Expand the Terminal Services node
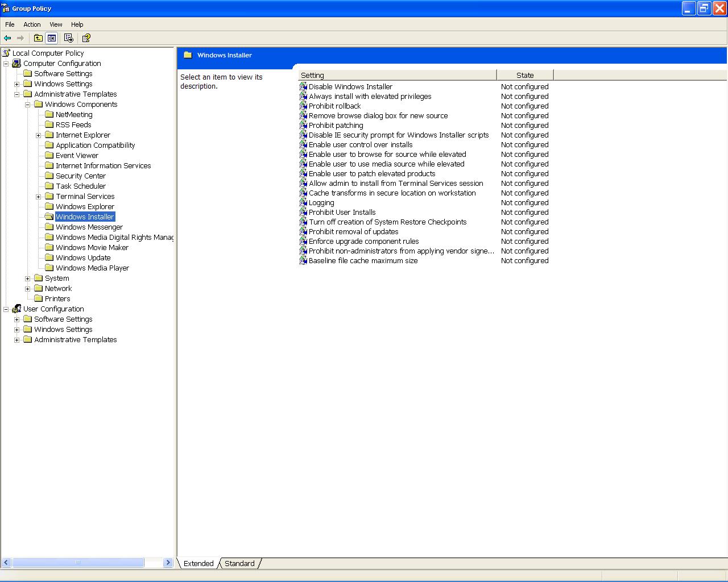 tap(39, 197)
